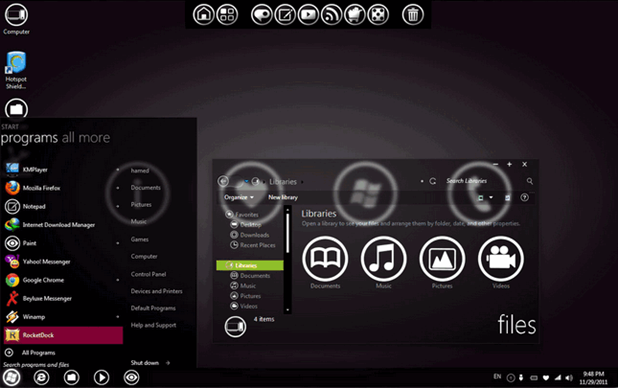Expand Winamp jump list arrow
618x388 pixels.
[x=118, y=317]
